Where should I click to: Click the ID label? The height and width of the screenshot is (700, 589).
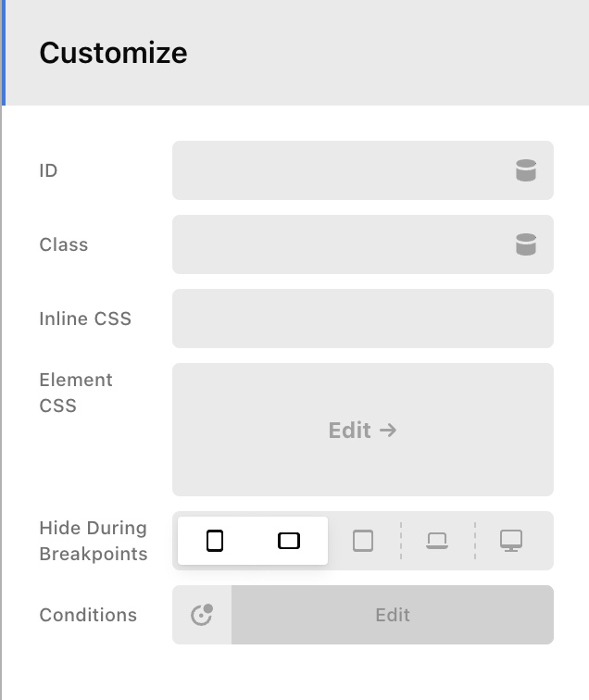pos(48,170)
